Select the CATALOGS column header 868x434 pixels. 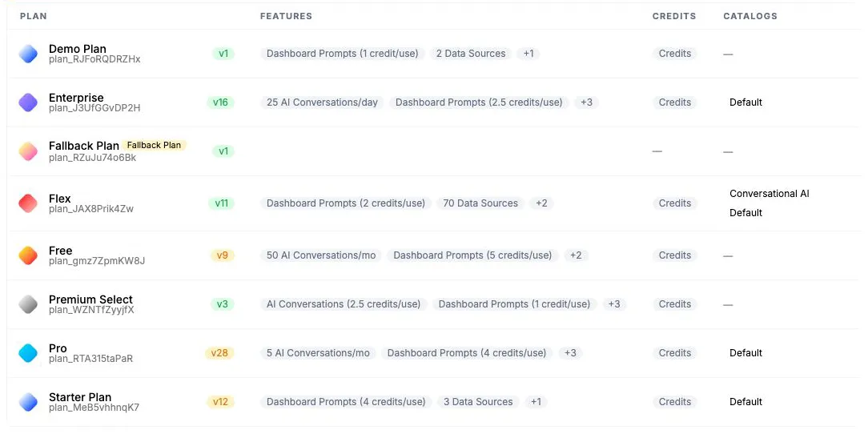pyautogui.click(x=750, y=16)
